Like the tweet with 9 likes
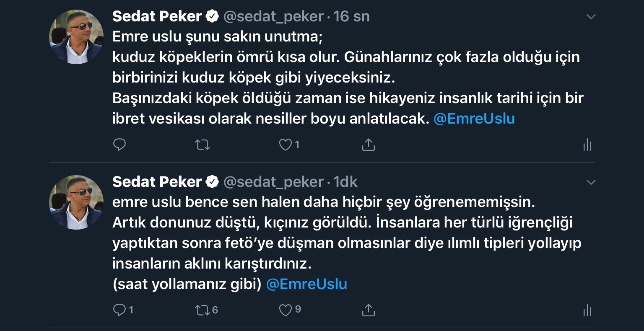 click(286, 310)
